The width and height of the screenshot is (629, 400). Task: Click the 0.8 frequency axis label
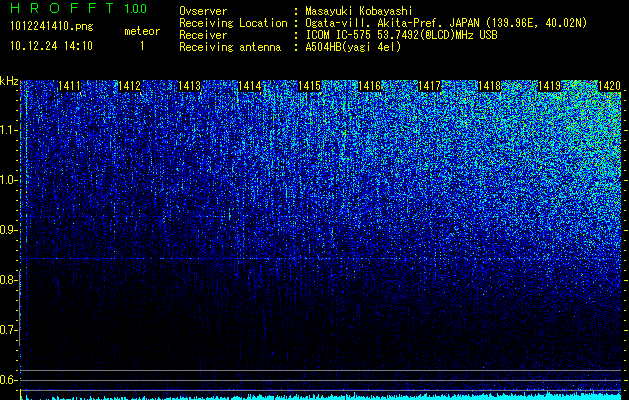click(x=8, y=280)
